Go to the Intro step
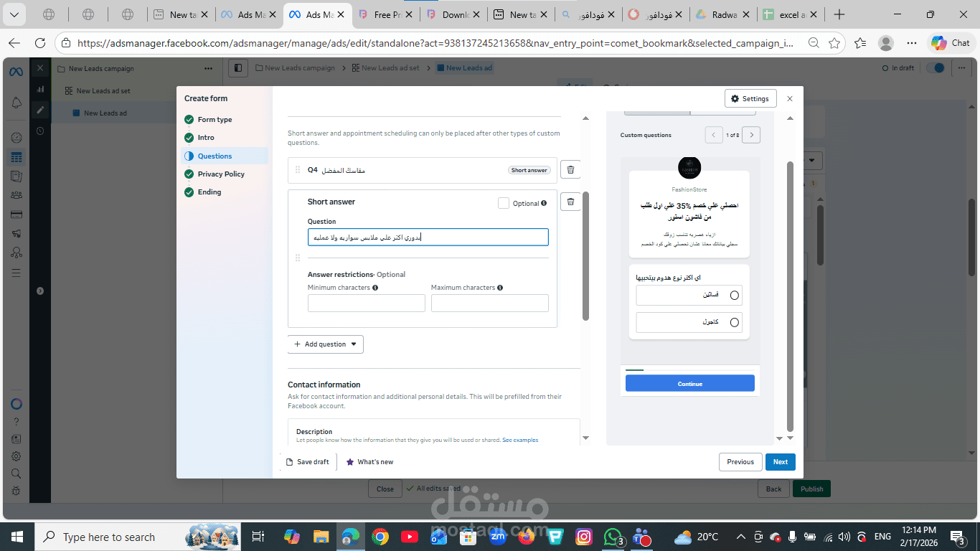980x551 pixels. (x=206, y=138)
